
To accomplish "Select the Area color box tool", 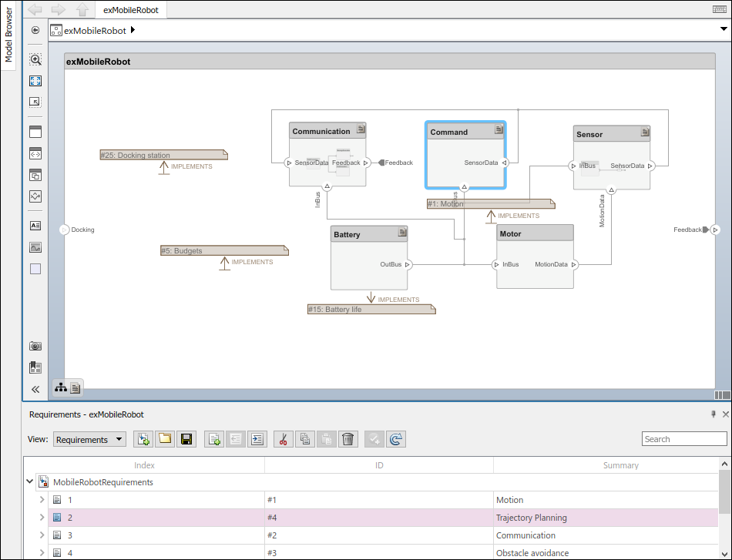I will click(x=35, y=269).
